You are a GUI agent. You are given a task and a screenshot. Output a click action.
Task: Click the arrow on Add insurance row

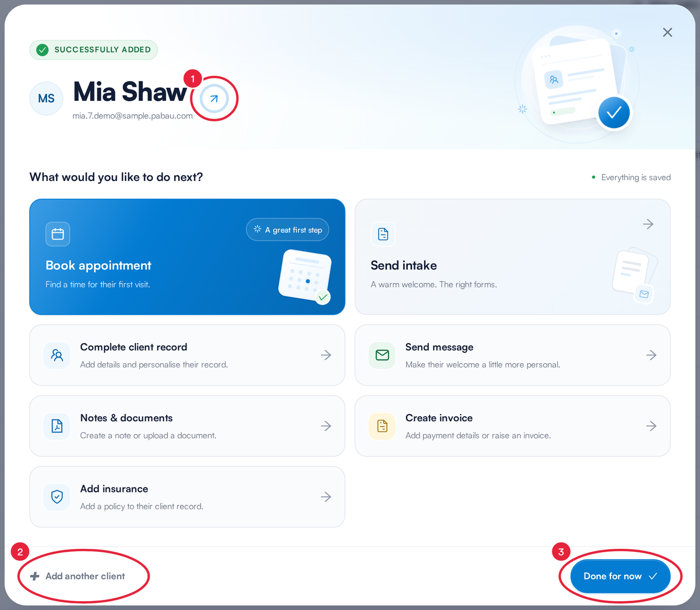click(326, 497)
